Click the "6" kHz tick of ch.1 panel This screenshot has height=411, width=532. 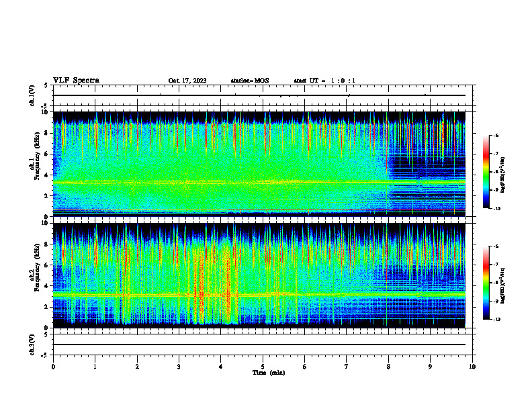pos(47,154)
